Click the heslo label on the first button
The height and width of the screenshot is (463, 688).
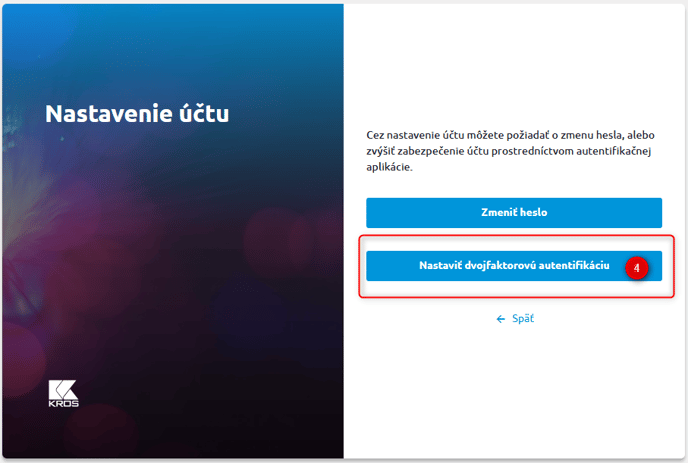click(533, 212)
